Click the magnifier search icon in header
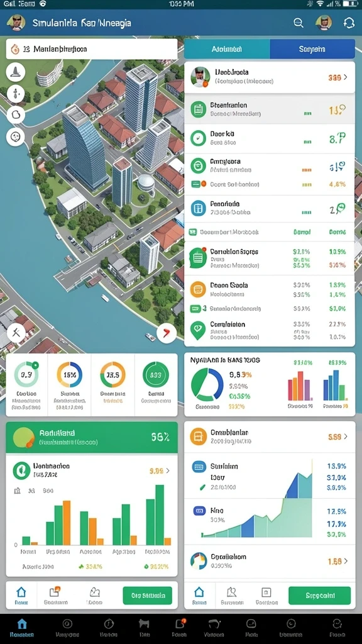Image resolution: width=362 pixels, height=644 pixels. [x=299, y=23]
